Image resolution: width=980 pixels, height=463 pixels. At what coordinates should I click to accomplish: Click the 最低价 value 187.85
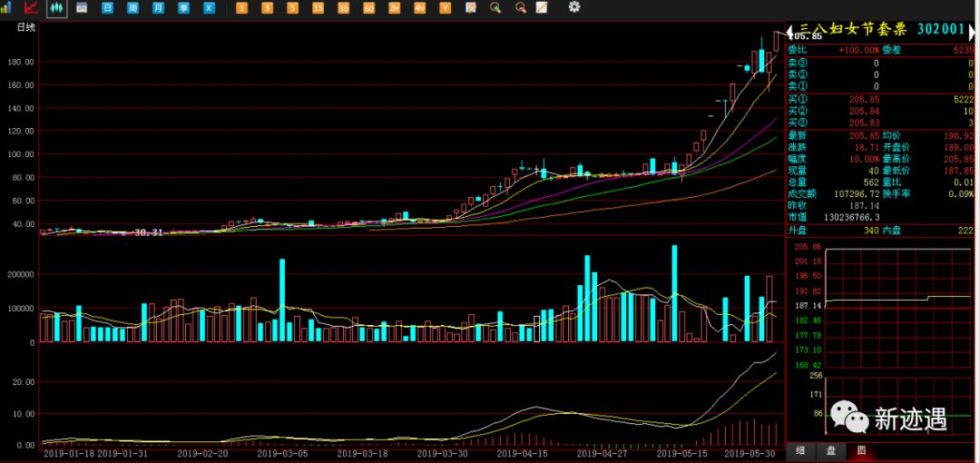click(960, 170)
